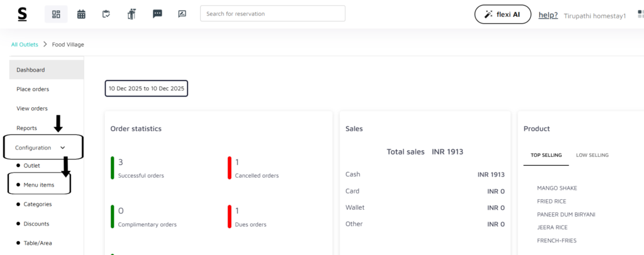The height and width of the screenshot is (255, 644).
Task: Click the S logo icon
Action: click(x=23, y=14)
